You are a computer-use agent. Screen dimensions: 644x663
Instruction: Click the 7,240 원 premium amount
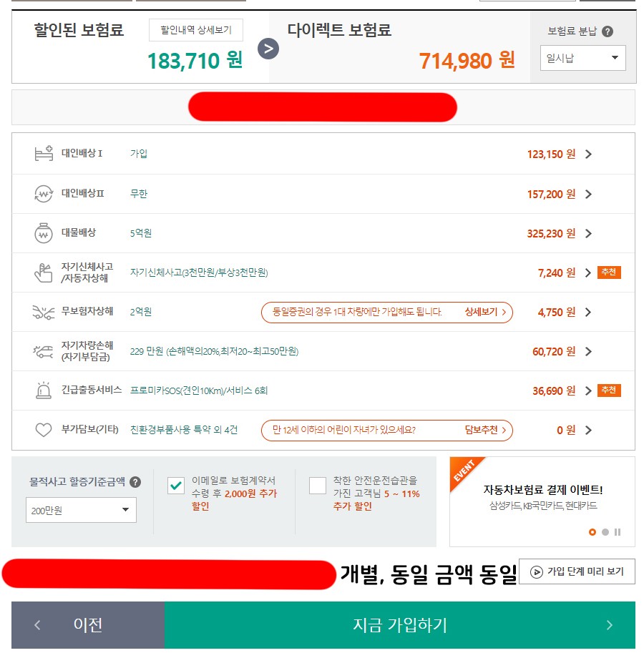pyautogui.click(x=557, y=272)
